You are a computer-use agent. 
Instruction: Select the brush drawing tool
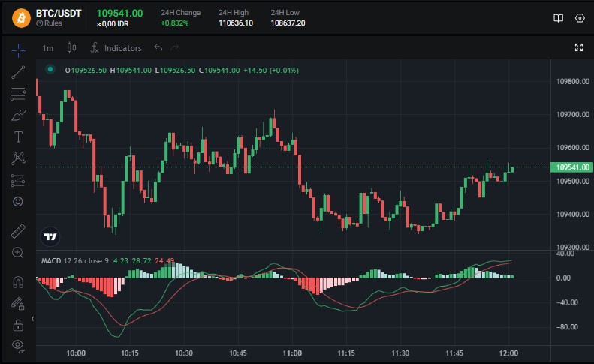(18, 116)
